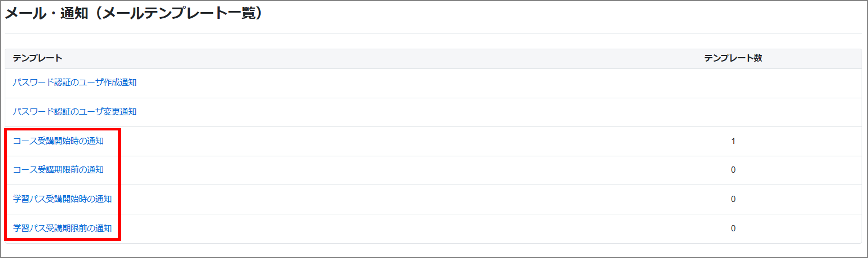Screen dimensions: 868x258
Task: Click the テンプレート column header
Action: 37,58
